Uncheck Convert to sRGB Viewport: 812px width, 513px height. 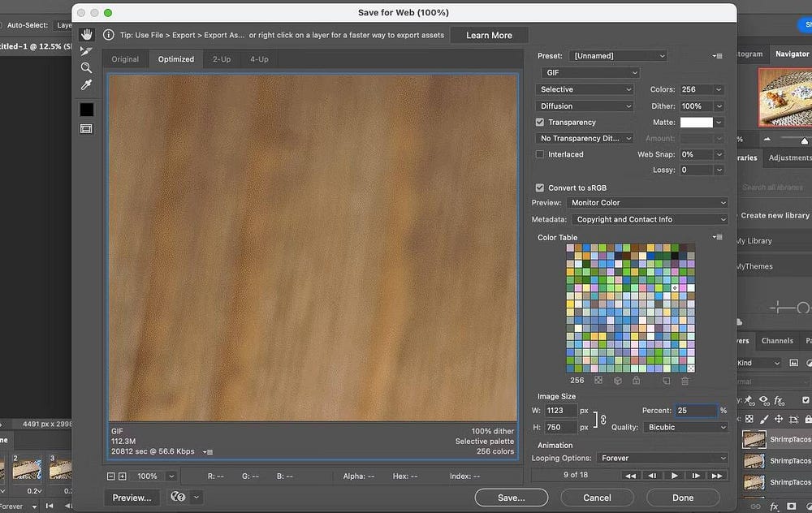click(x=540, y=188)
